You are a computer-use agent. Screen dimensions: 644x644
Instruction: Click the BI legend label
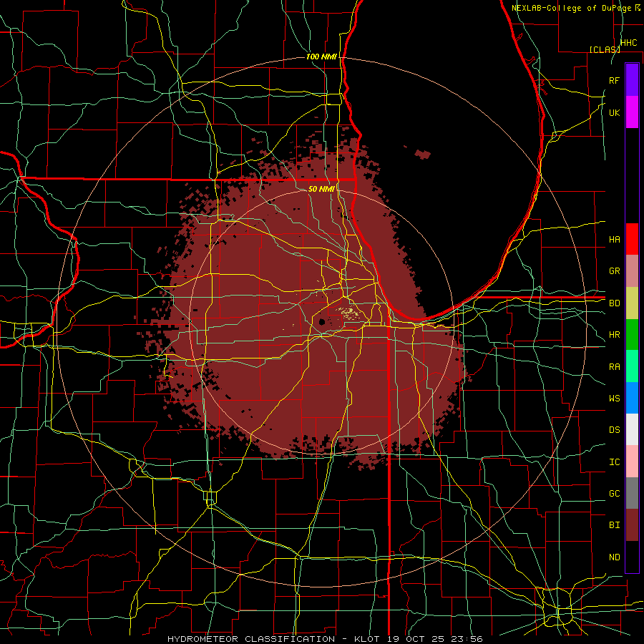pyautogui.click(x=614, y=525)
